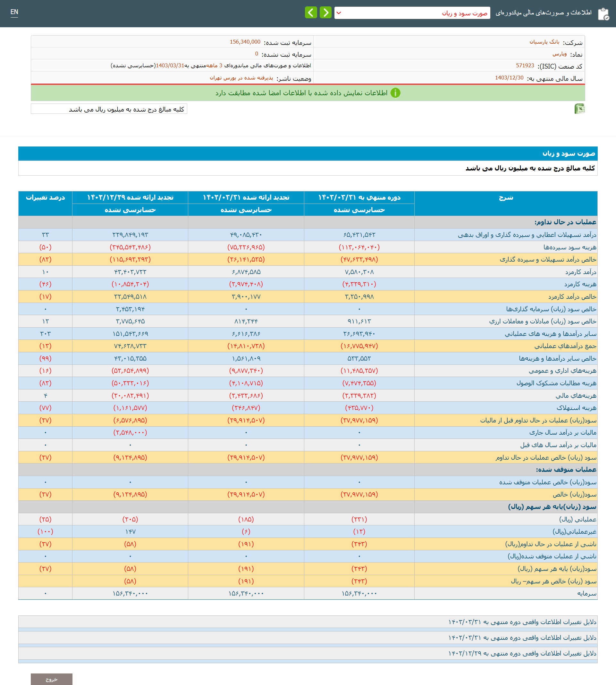Viewport: 616px width, 685px height.
Task: Click the million rial note box
Action: point(109,109)
